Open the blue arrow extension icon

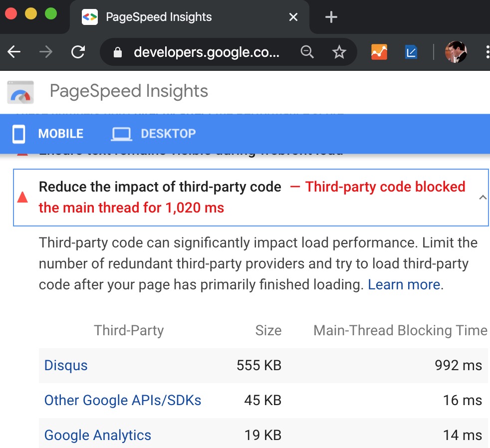pos(411,52)
